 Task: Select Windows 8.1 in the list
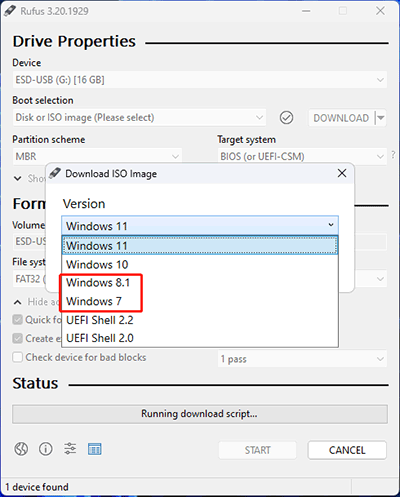click(200, 283)
